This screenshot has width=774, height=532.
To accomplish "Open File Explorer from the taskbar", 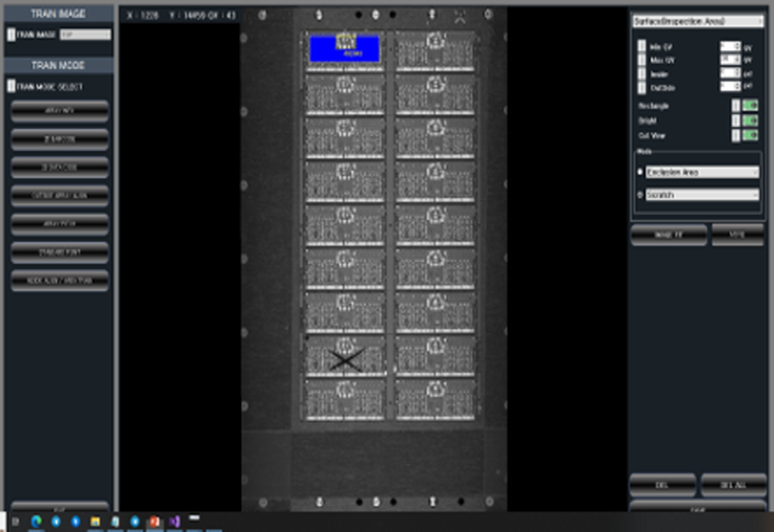I will [x=96, y=522].
